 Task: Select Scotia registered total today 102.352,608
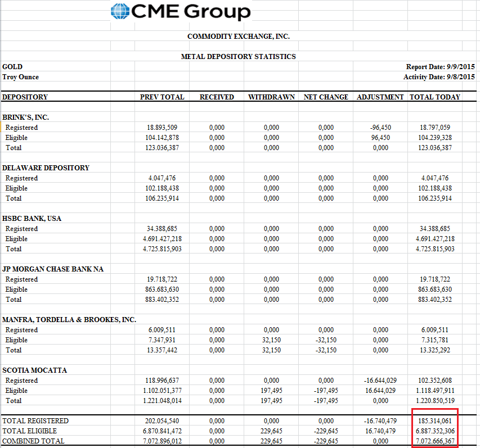click(435, 381)
